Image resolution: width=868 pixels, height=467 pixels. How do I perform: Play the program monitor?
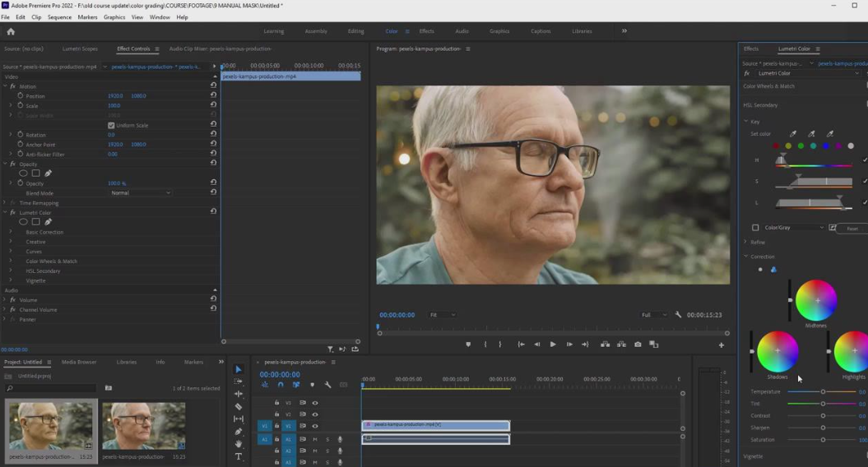point(552,344)
